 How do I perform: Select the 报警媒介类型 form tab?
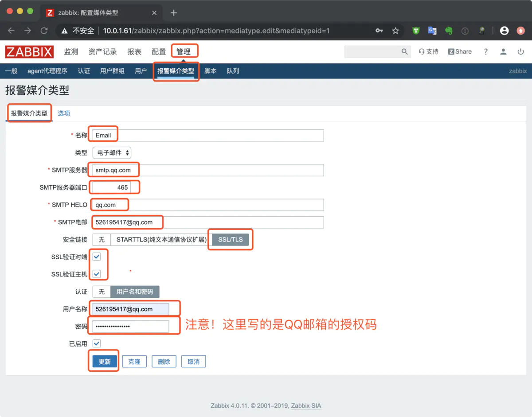tap(29, 113)
